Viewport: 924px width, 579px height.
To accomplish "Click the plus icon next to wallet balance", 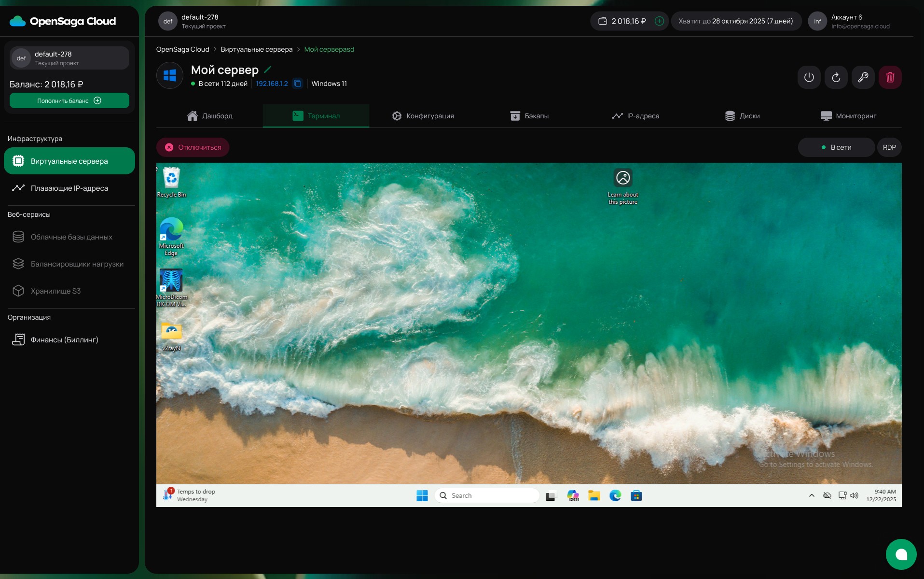I will point(660,21).
